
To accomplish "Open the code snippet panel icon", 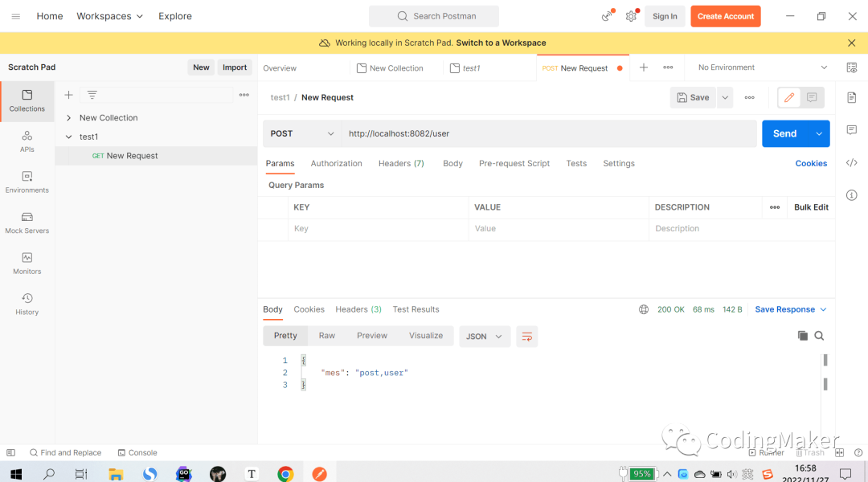I will pyautogui.click(x=851, y=163).
